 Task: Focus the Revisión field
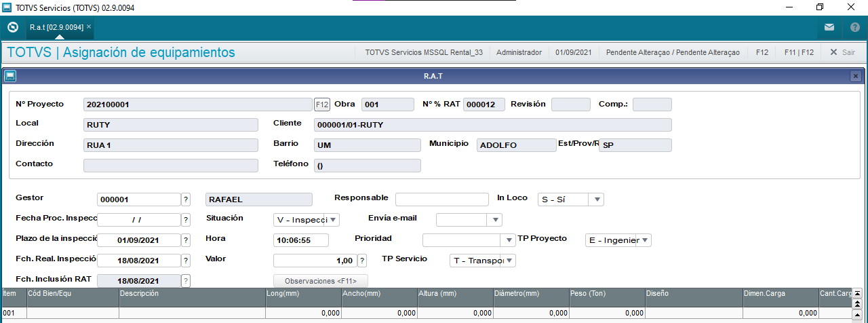point(571,104)
